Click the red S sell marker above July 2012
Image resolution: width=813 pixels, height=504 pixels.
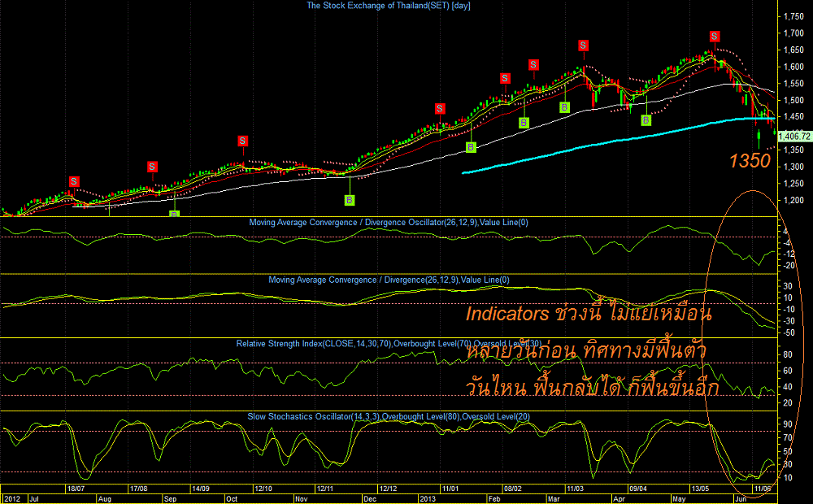tap(74, 181)
